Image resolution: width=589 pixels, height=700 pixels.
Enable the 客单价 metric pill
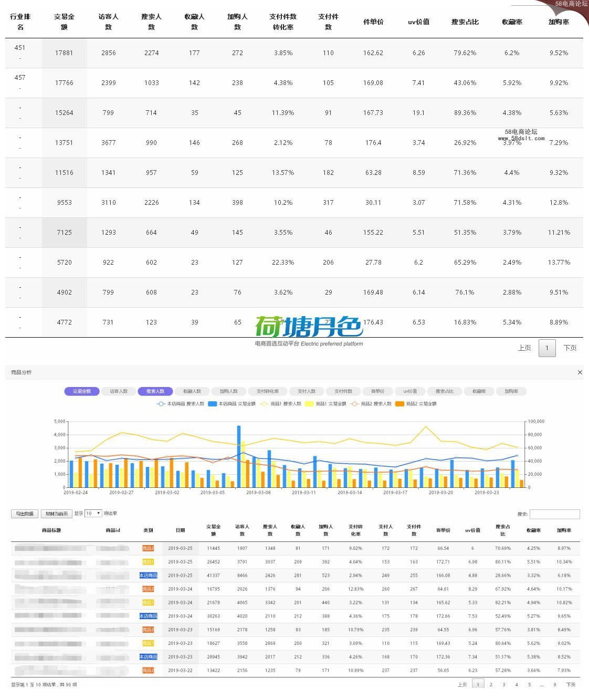tap(378, 391)
